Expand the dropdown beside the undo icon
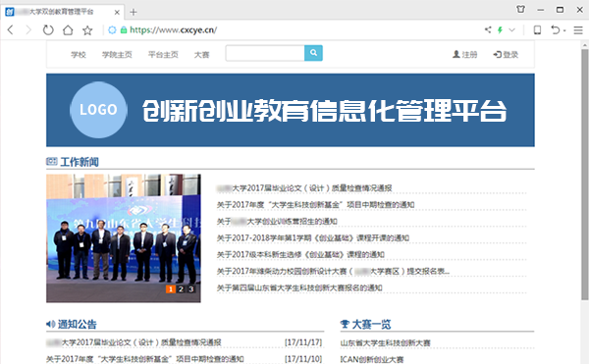Screen dimensions: 589x364 tap(564, 30)
